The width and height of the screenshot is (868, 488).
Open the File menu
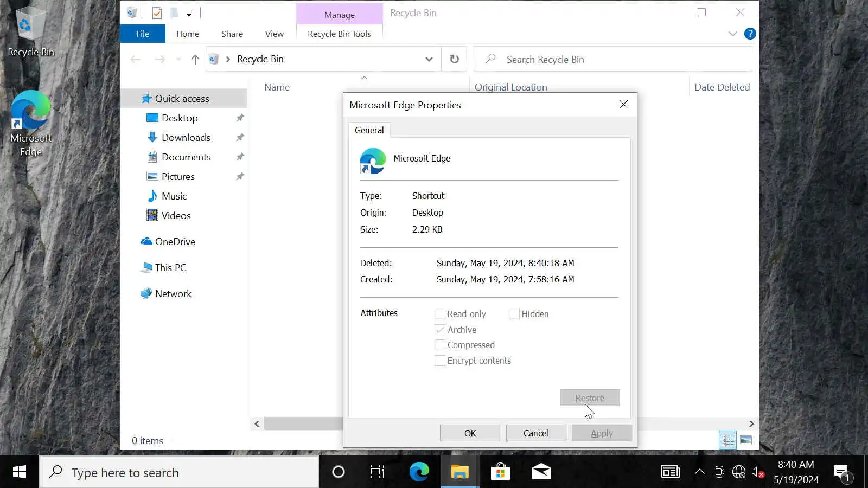point(143,34)
